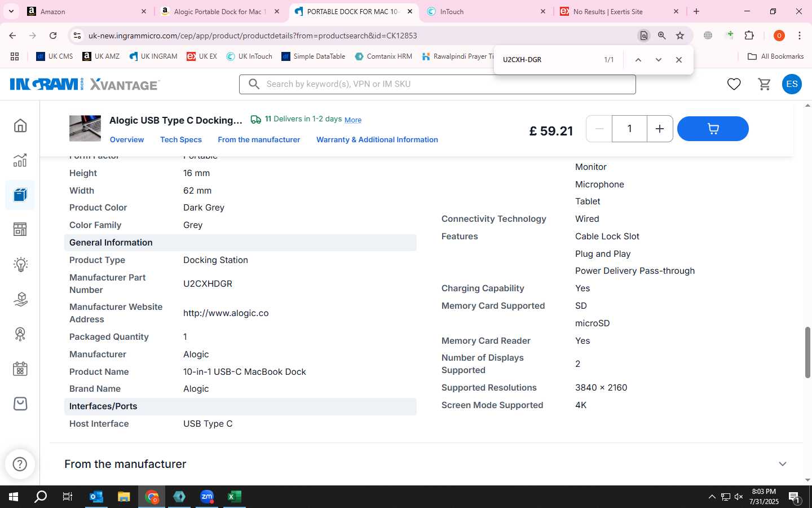Click the quantity field showing 1
Viewport: 812px width, 508px height.
(x=629, y=129)
